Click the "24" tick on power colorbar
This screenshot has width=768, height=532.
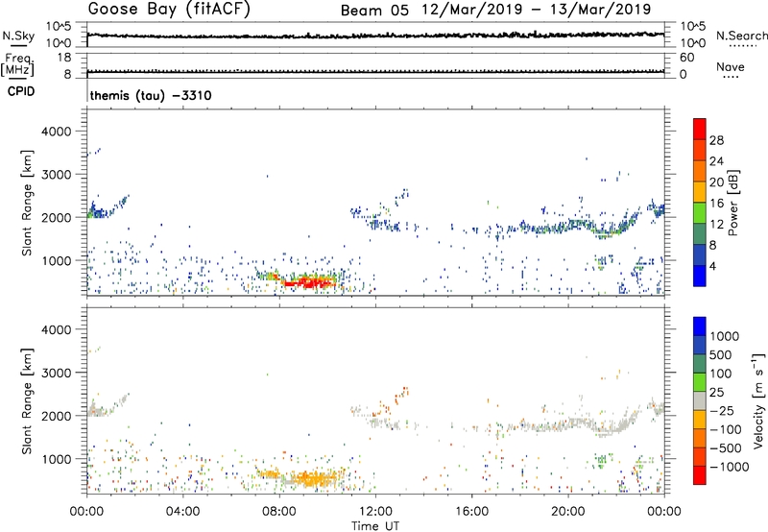[716, 161]
